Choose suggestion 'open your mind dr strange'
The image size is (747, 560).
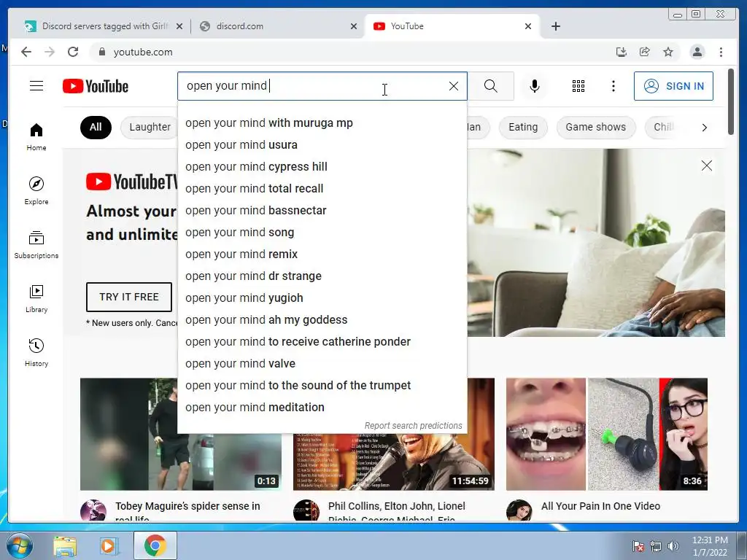coord(322,276)
